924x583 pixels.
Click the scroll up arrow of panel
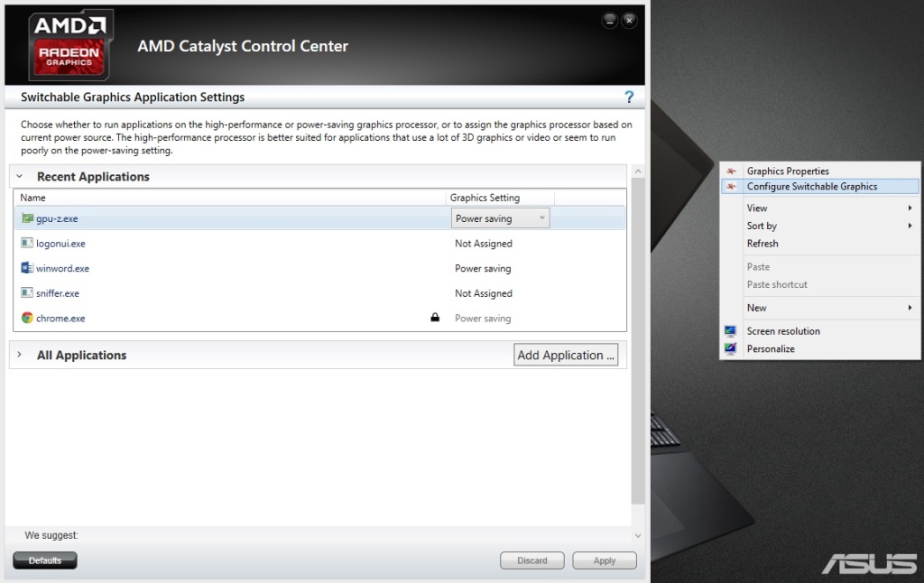(638, 171)
